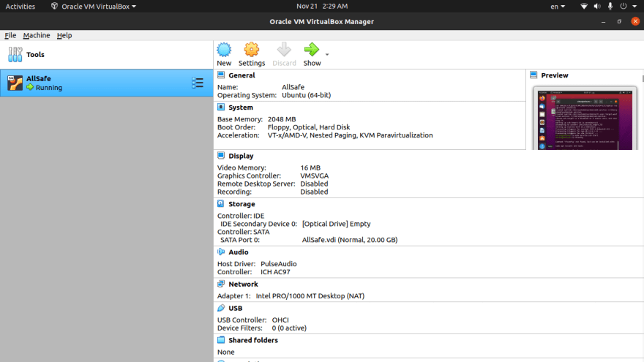Click the Display section icon
Screen dimensions: 644x362
pos(221,156)
